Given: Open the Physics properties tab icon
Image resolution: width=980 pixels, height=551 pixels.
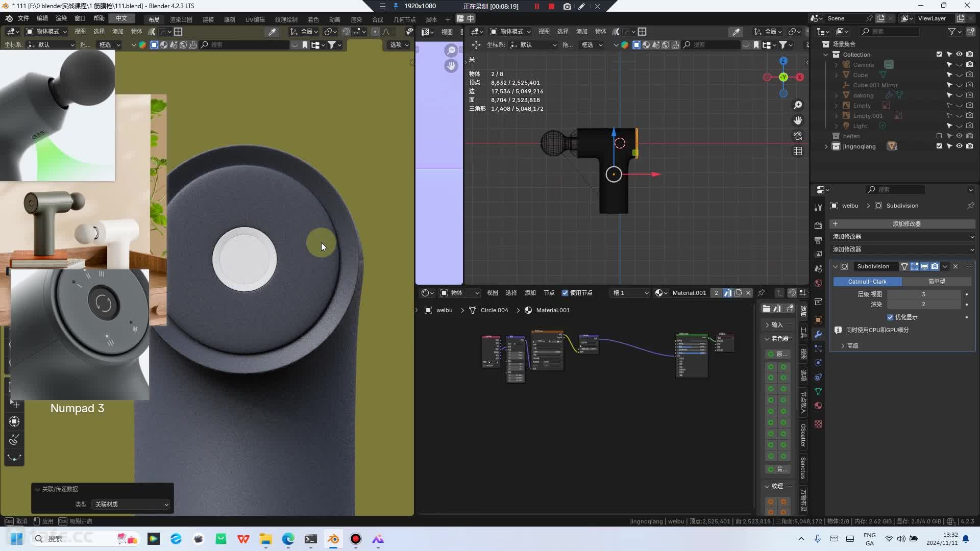Looking at the screenshot, I should (818, 363).
